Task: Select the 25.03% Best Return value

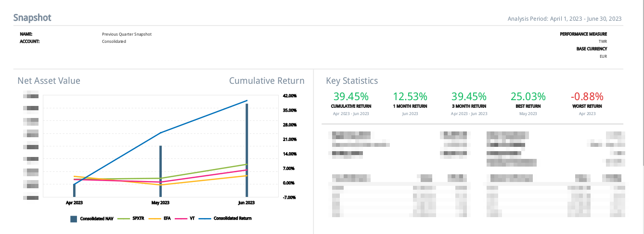Action: coord(528,97)
